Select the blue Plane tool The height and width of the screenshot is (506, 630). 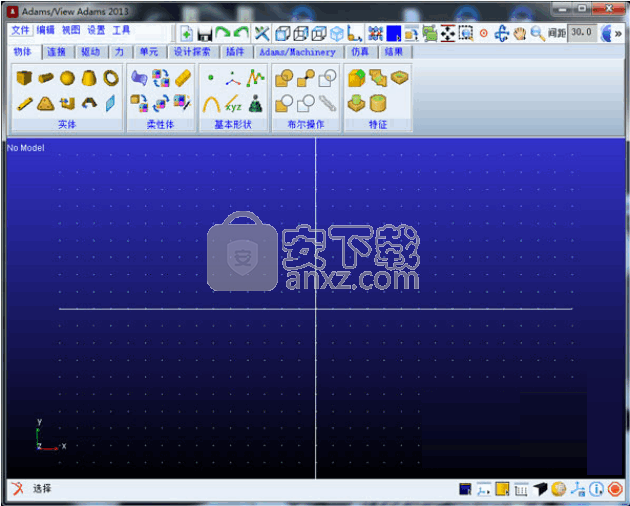click(110, 104)
